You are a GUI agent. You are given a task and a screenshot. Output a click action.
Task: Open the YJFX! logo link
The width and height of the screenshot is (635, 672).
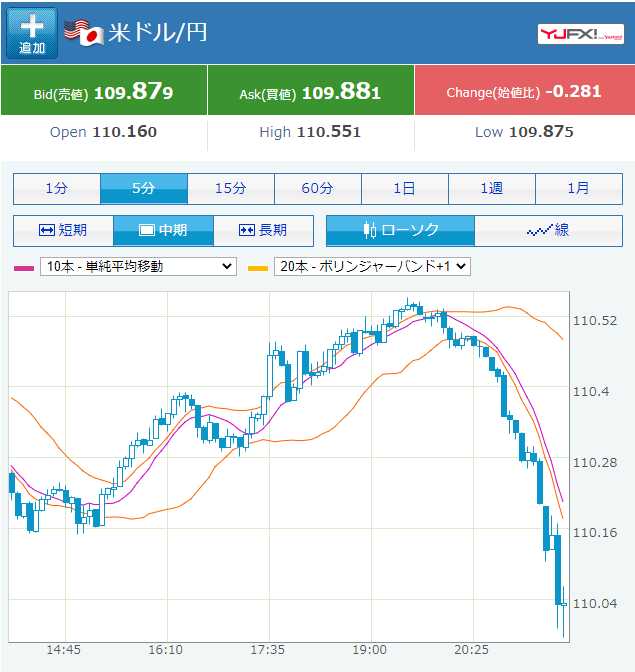[x=581, y=34]
